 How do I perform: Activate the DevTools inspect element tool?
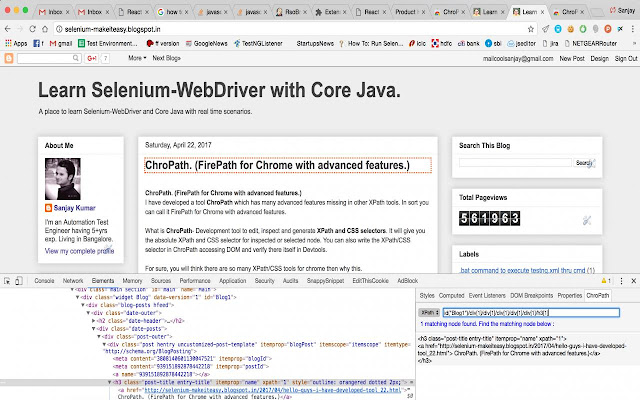[x=7, y=281]
